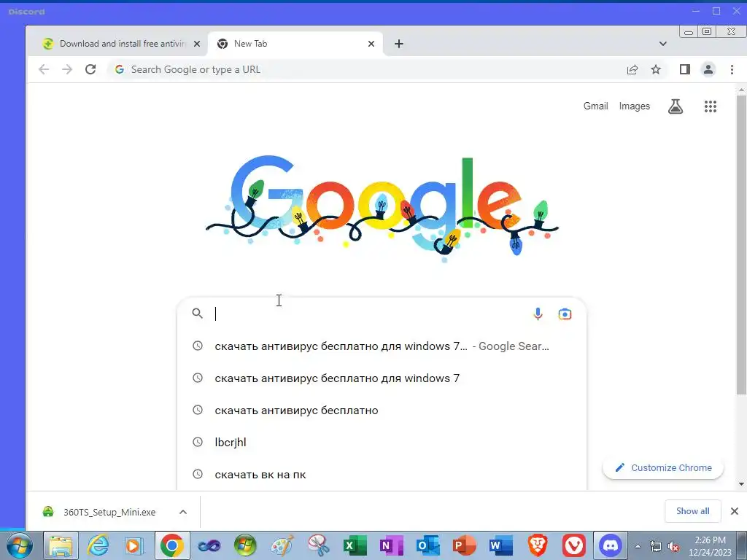Select suggestion скачать антивирус бесплатно для windows 7
Image resolution: width=747 pixels, height=560 pixels.
381,378
